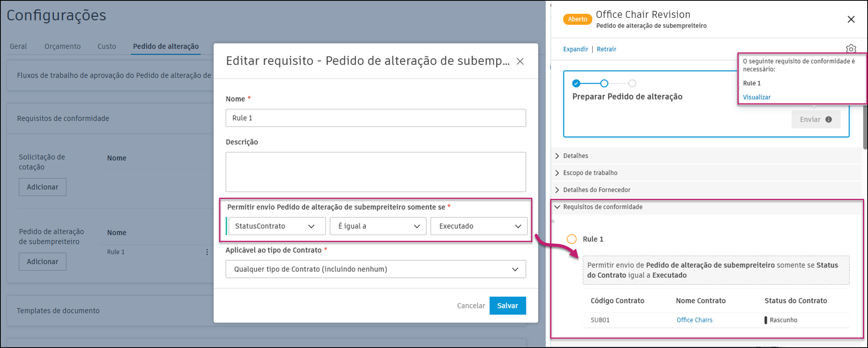Close the Editar requisito dialog
Screen dimensions: 868x348
520,61
